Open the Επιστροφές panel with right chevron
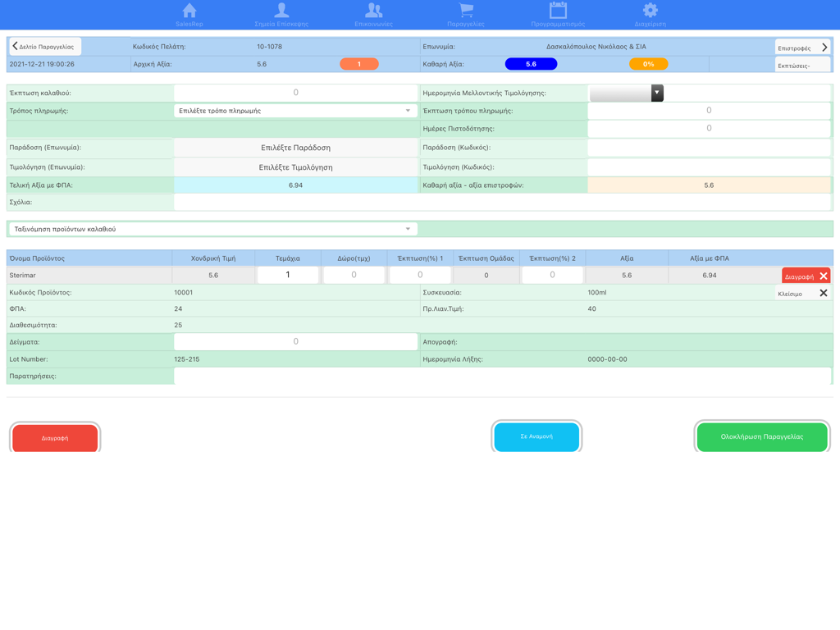 point(802,46)
